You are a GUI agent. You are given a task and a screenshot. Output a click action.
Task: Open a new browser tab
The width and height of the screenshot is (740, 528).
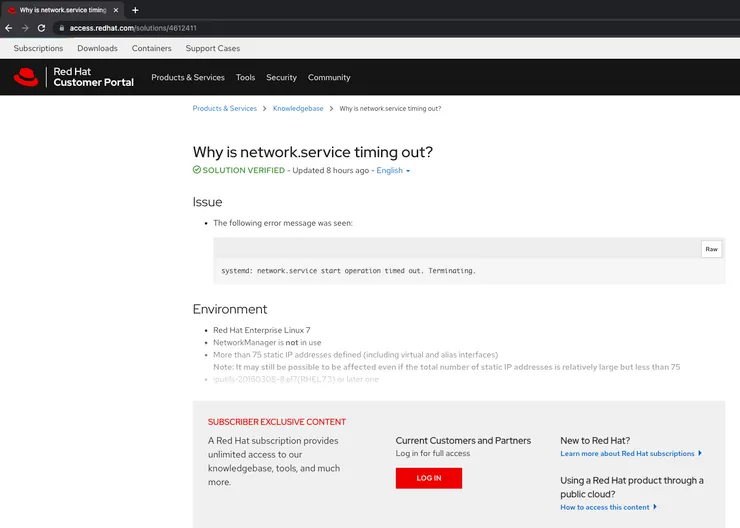point(135,10)
